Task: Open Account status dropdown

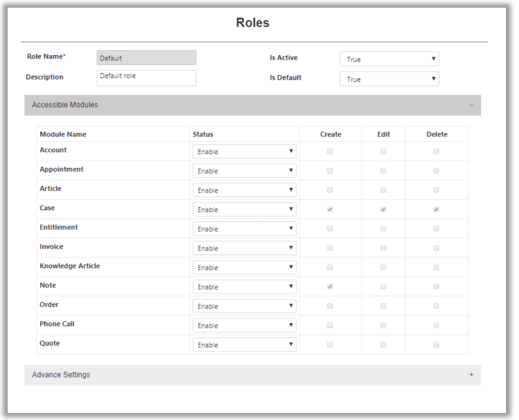Action: pyautogui.click(x=244, y=151)
